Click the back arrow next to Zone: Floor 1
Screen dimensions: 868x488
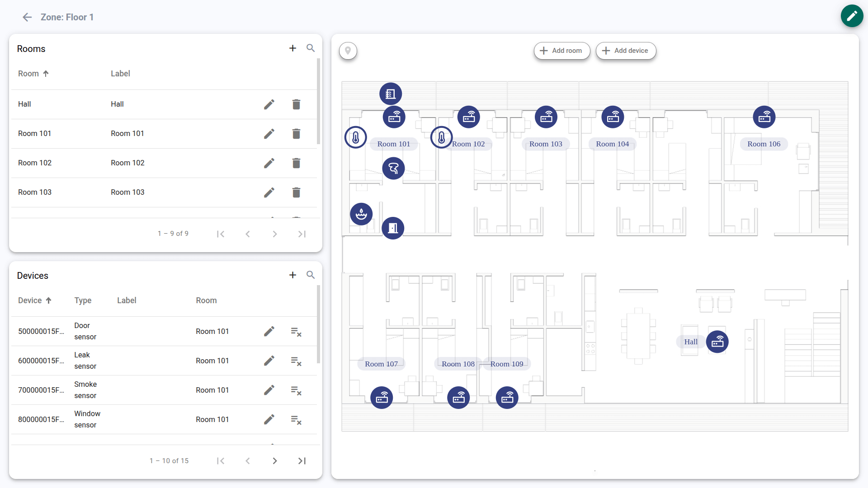click(27, 17)
